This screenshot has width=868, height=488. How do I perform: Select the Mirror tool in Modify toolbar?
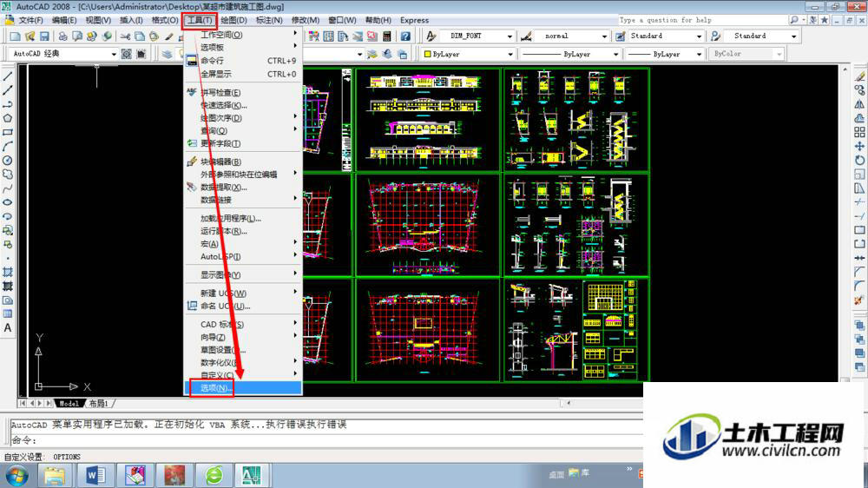point(859,104)
